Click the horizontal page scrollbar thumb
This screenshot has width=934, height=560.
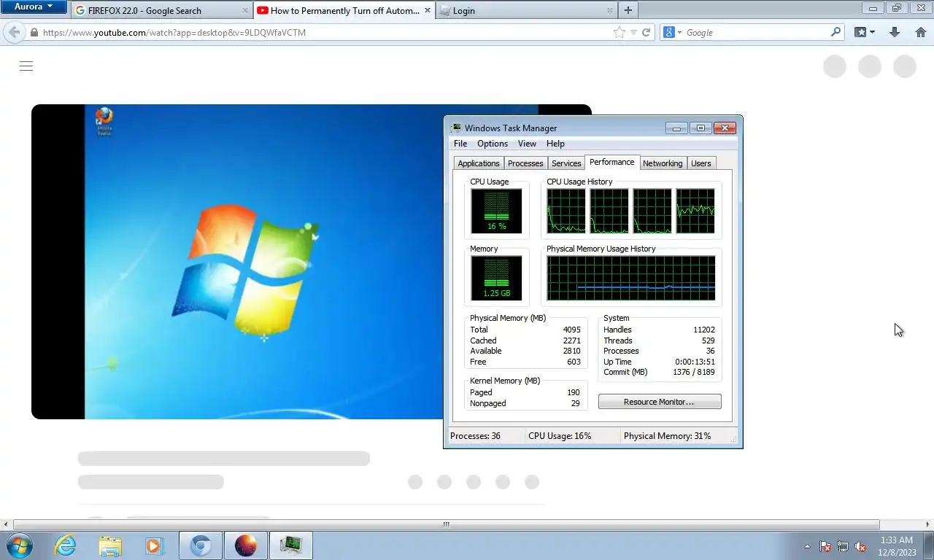446,524
